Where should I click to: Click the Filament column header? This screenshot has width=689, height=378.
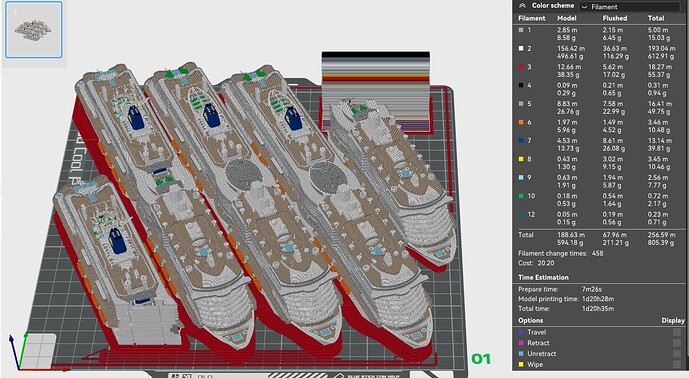click(x=532, y=18)
